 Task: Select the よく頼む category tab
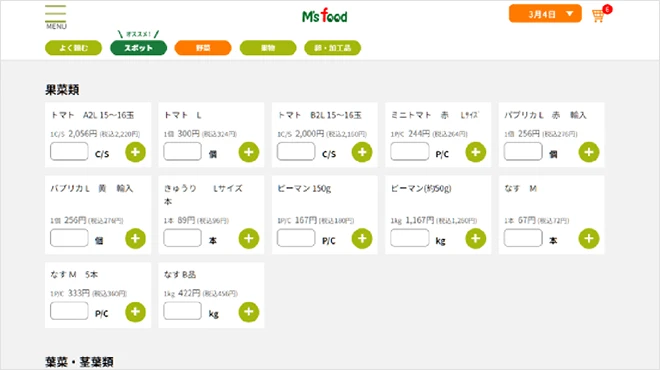(x=73, y=48)
